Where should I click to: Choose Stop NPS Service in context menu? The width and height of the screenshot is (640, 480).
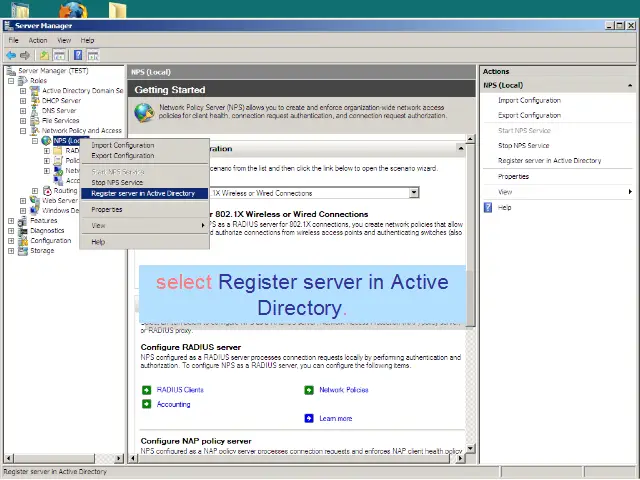(x=145, y=182)
